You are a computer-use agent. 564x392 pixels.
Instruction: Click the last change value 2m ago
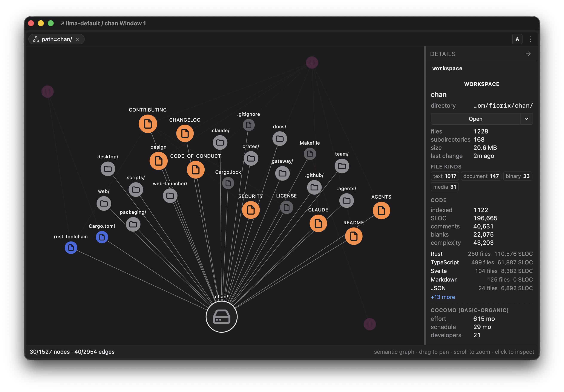tap(484, 156)
